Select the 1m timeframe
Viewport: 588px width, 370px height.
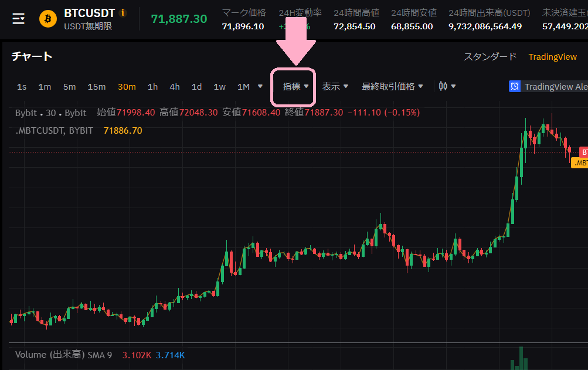click(45, 87)
